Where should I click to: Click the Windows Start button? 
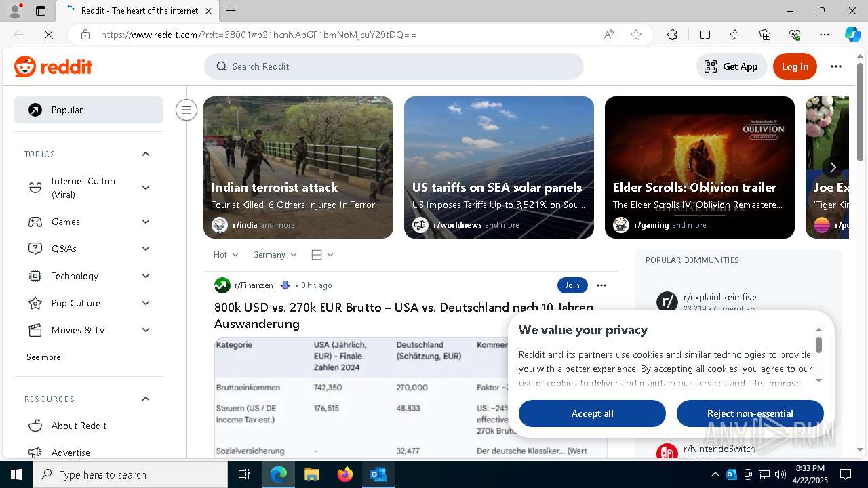tap(16, 474)
